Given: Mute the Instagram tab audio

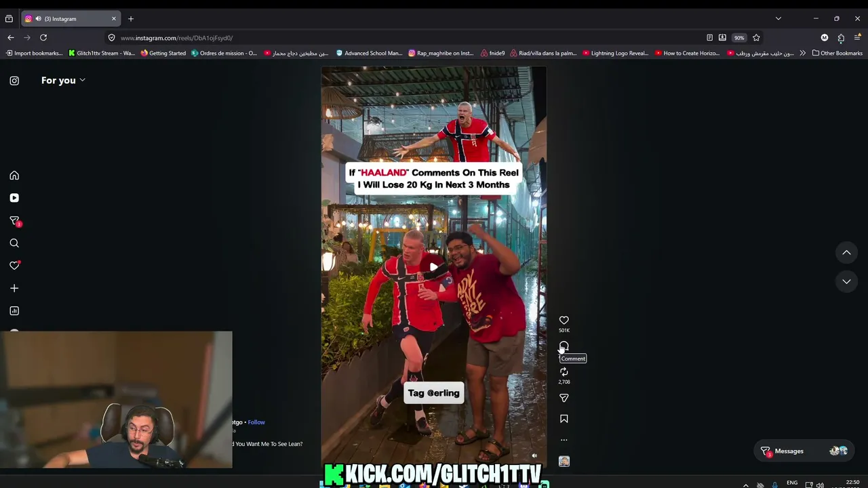Looking at the screenshot, I should pyautogui.click(x=37, y=19).
